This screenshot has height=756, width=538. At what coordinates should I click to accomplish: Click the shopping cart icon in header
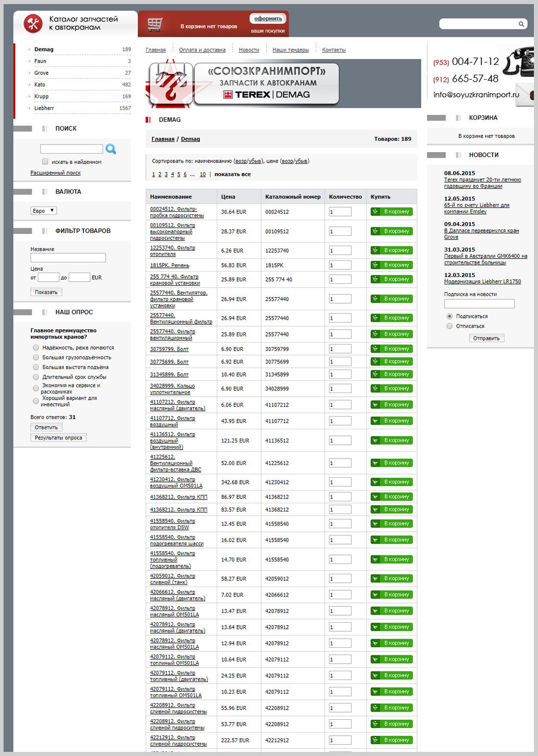[155, 24]
